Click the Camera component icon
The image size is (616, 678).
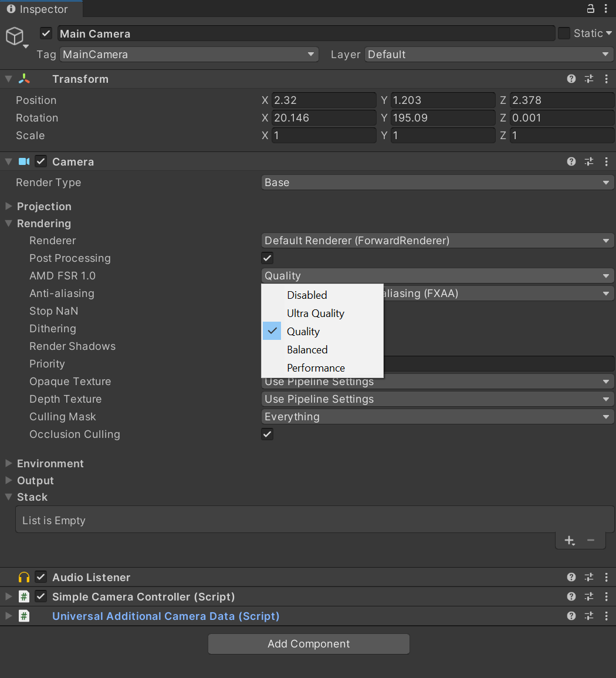pos(22,161)
